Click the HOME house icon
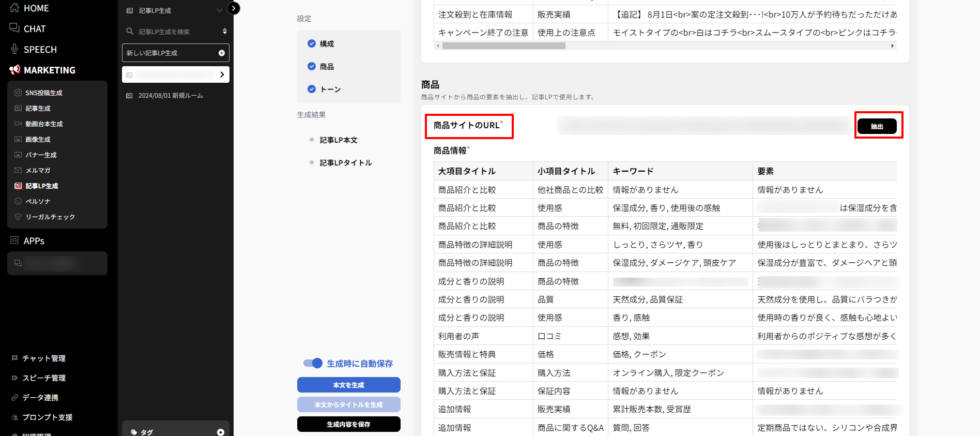The image size is (980, 436). (14, 8)
